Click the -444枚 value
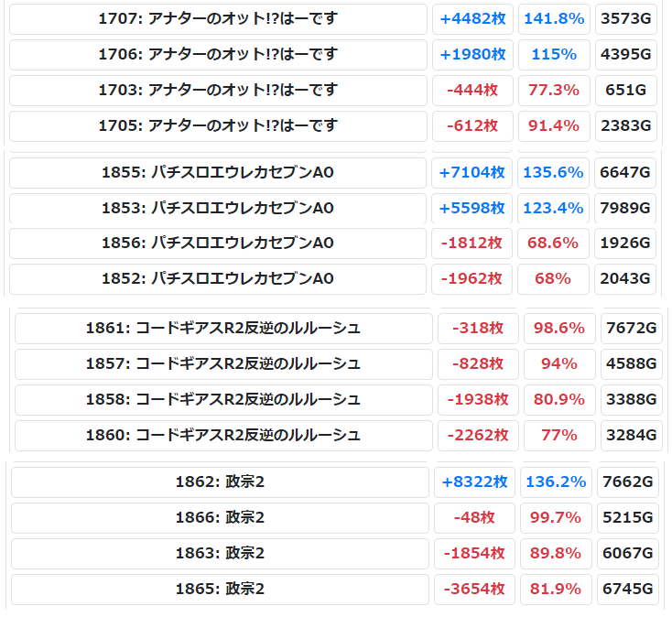Screen dimensions: 672x617 click(472, 90)
